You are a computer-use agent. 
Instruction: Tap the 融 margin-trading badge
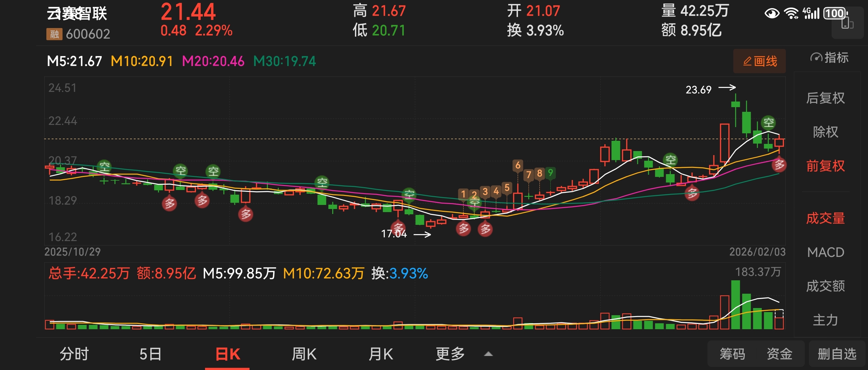[54, 34]
